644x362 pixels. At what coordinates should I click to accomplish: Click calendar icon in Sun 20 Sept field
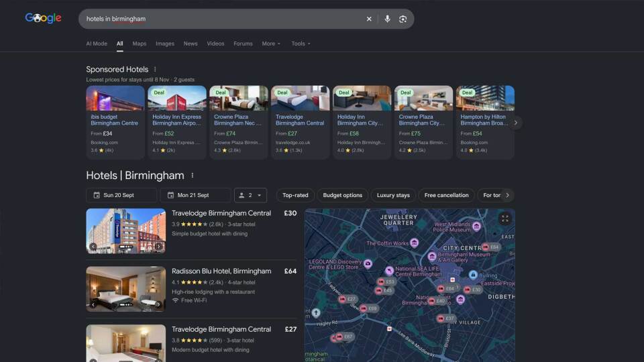click(x=97, y=195)
